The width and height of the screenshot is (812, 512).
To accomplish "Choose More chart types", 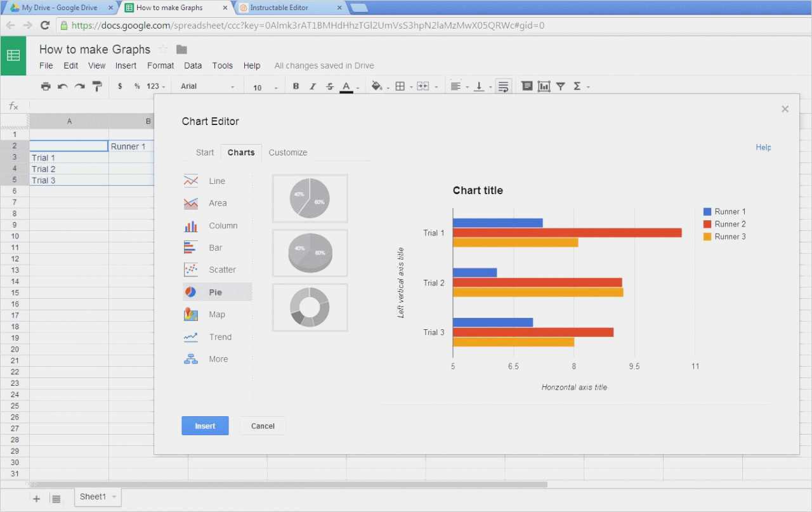I will tap(217, 359).
